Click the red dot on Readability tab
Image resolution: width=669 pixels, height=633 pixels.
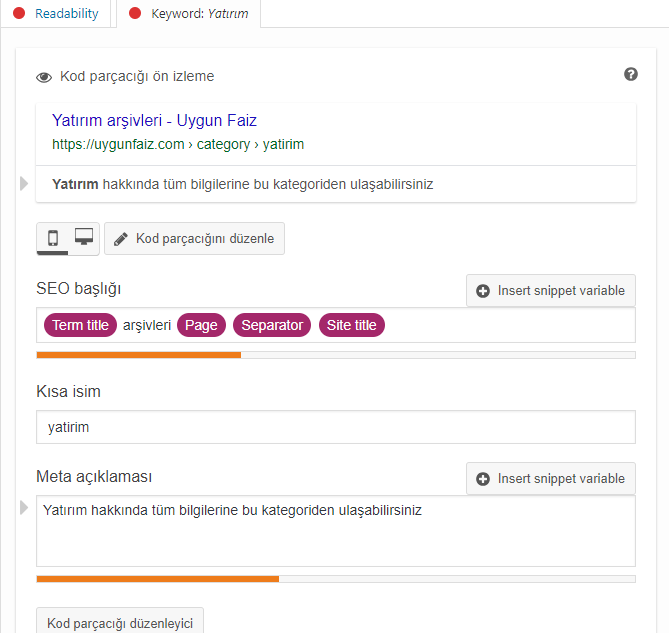19,13
